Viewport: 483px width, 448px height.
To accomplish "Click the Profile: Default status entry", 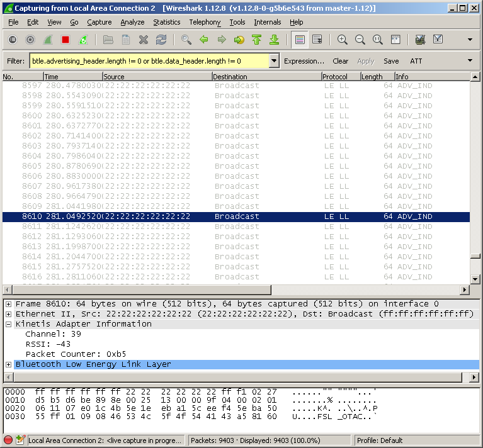I will 380,440.
